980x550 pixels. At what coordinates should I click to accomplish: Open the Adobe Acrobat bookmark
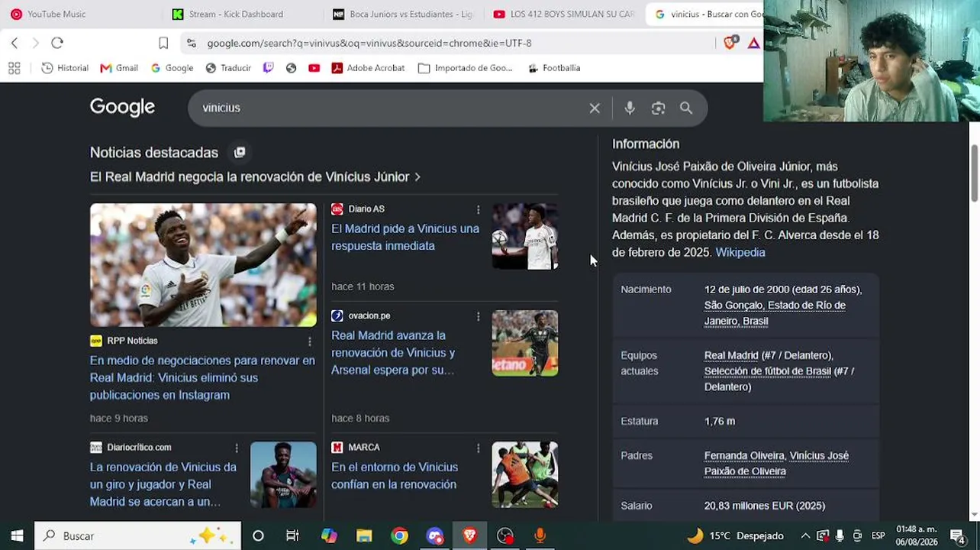[x=368, y=68]
